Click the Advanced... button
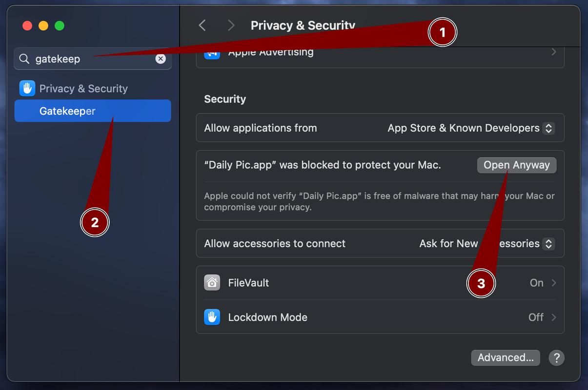This screenshot has height=390, width=588. pos(505,358)
